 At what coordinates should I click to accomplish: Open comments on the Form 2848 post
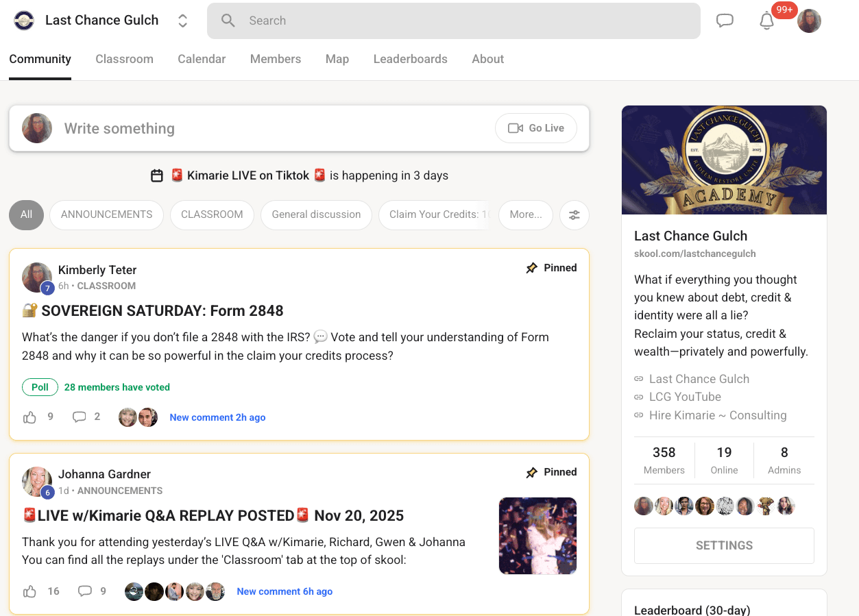point(80,417)
